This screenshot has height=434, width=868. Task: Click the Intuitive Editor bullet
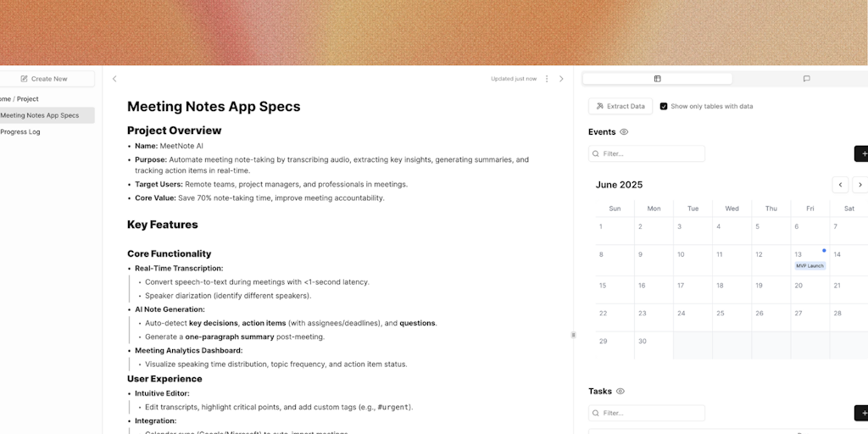click(162, 393)
